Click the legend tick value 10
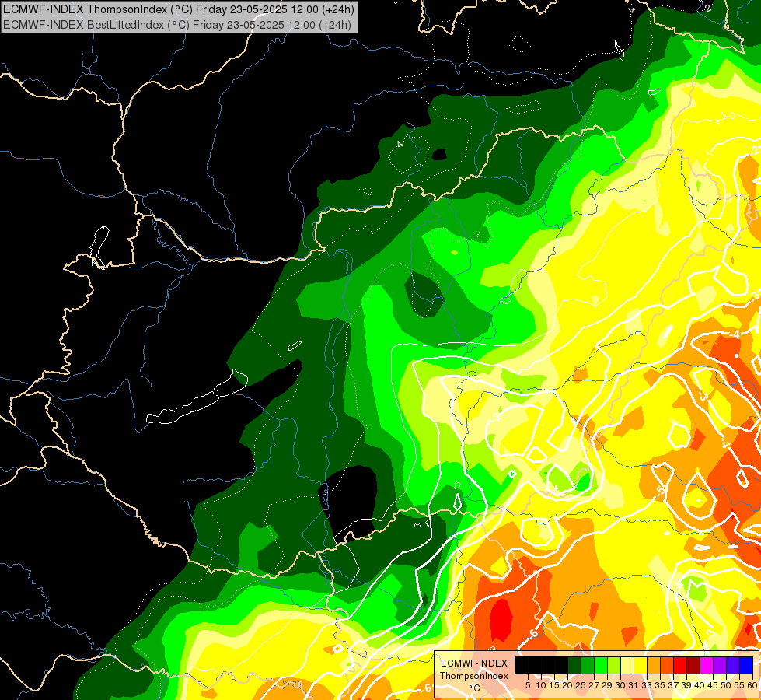Image resolution: width=761 pixels, height=700 pixels. coord(541,685)
